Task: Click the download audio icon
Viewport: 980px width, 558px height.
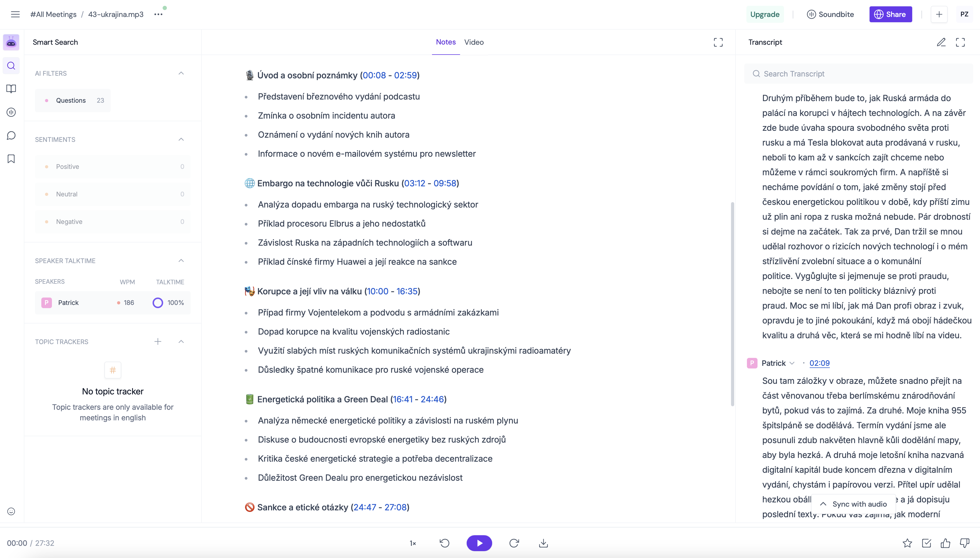Action: click(x=544, y=543)
